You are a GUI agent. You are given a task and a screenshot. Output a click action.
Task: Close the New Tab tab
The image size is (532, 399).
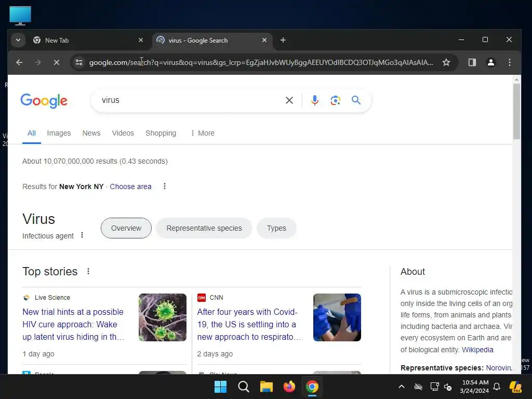pyautogui.click(x=141, y=40)
